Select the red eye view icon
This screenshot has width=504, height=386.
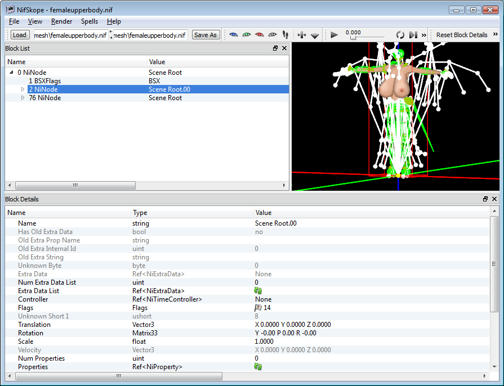[259, 35]
